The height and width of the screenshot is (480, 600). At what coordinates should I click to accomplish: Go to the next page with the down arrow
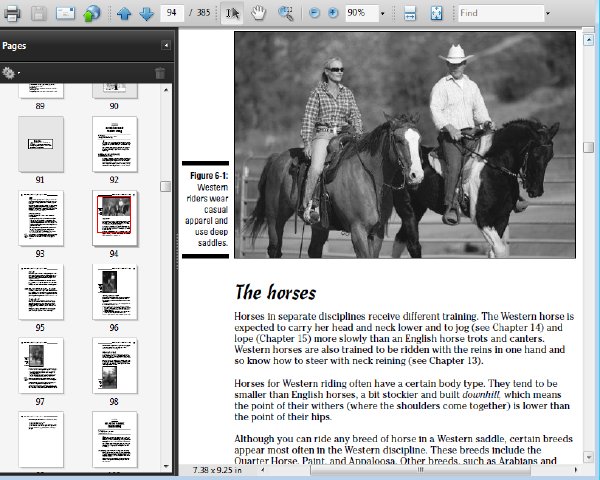(x=147, y=13)
